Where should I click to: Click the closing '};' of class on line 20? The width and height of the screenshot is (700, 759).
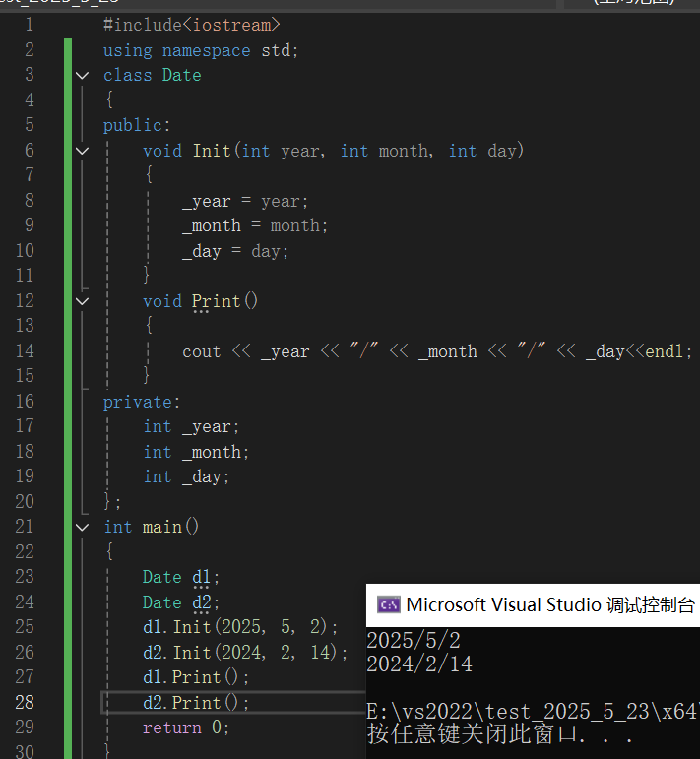(112, 501)
